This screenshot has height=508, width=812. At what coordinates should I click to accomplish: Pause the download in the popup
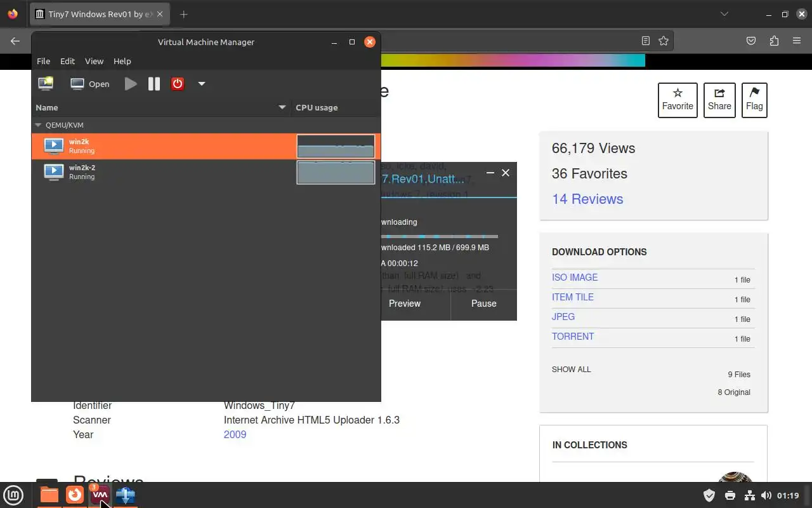[483, 304]
